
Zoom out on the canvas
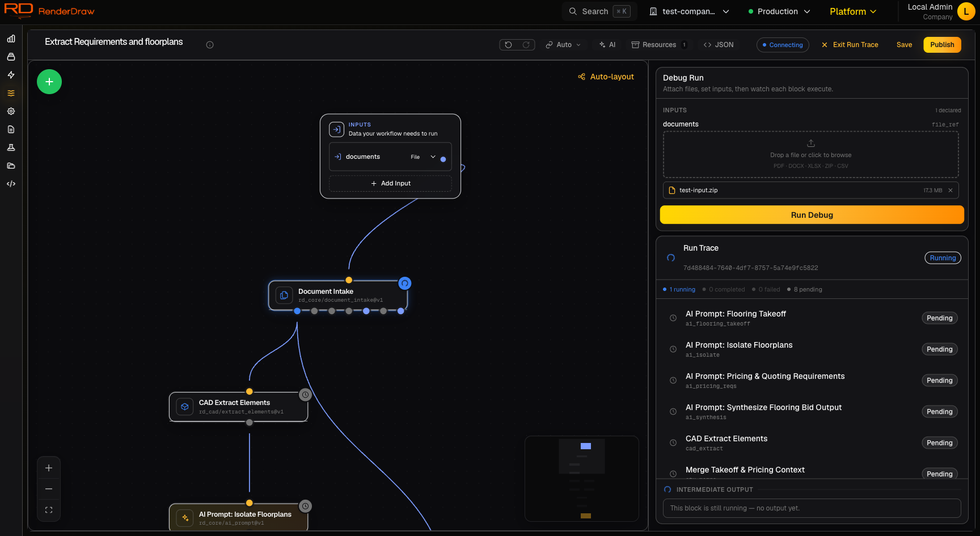(49, 489)
